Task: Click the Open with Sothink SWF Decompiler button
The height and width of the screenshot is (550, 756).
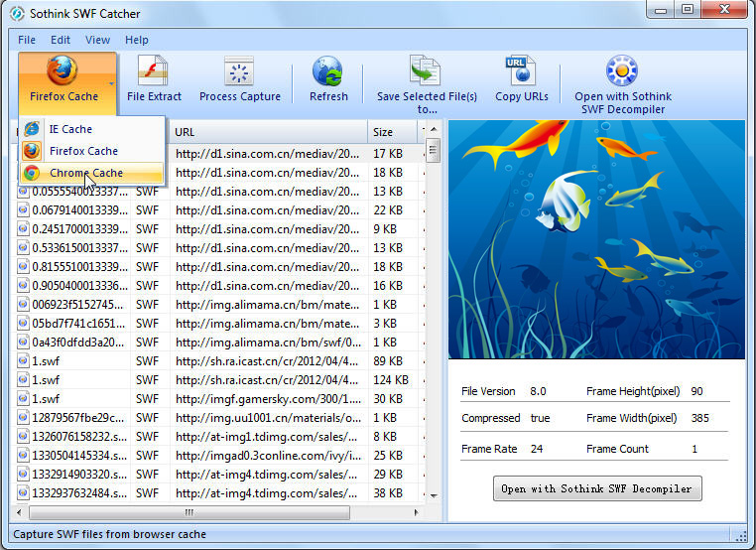Action: pos(597,488)
